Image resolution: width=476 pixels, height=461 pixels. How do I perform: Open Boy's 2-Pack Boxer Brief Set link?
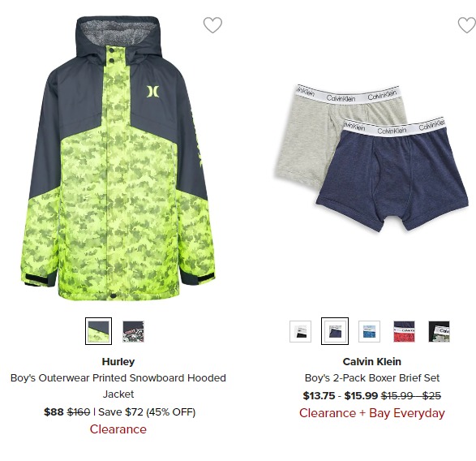click(372, 377)
